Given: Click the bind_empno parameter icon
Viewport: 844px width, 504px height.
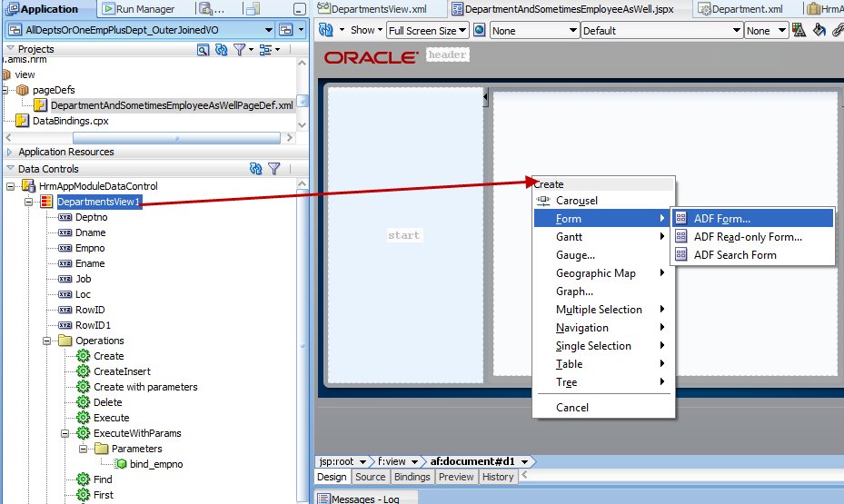Looking at the screenshot, I should point(121,464).
